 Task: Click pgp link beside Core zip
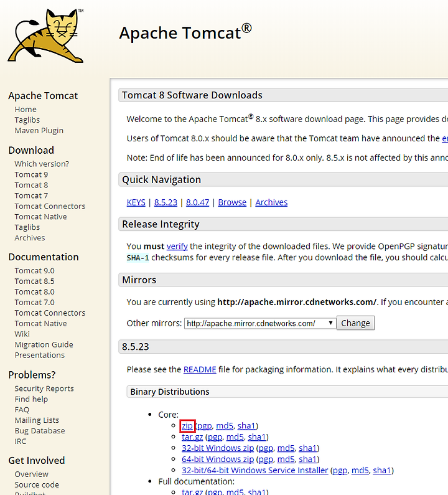(x=204, y=426)
